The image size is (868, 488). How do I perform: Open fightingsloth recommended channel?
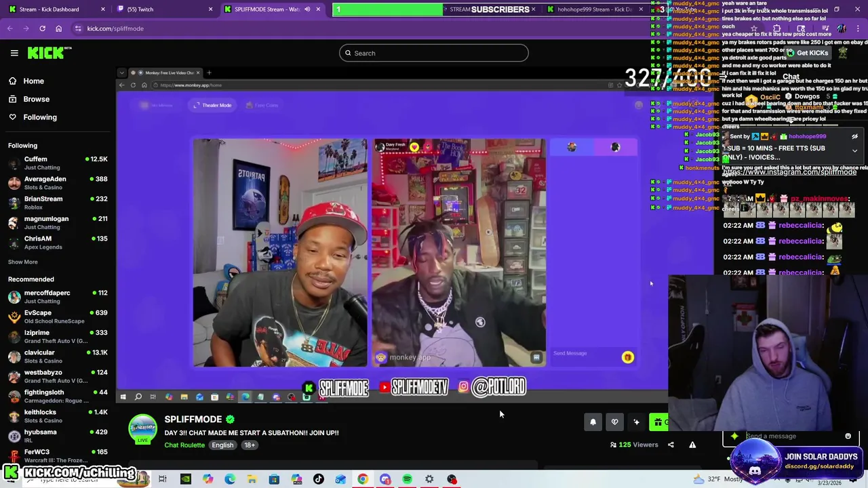58,396
